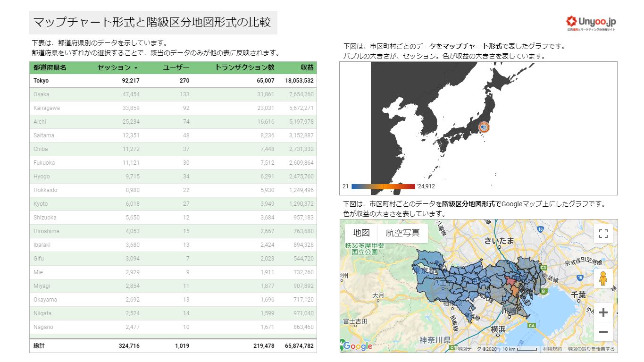The image size is (644, 362).
Task: Select the Niigata row
Action: coord(173,313)
